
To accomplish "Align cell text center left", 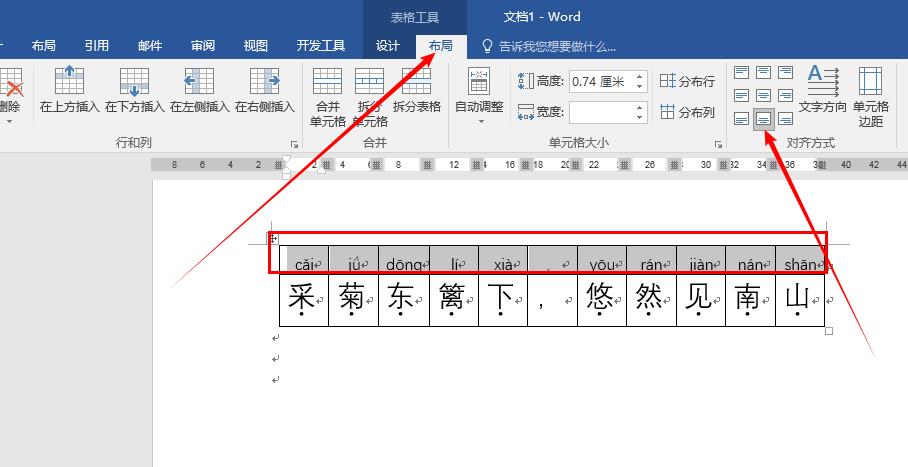I will click(741, 96).
